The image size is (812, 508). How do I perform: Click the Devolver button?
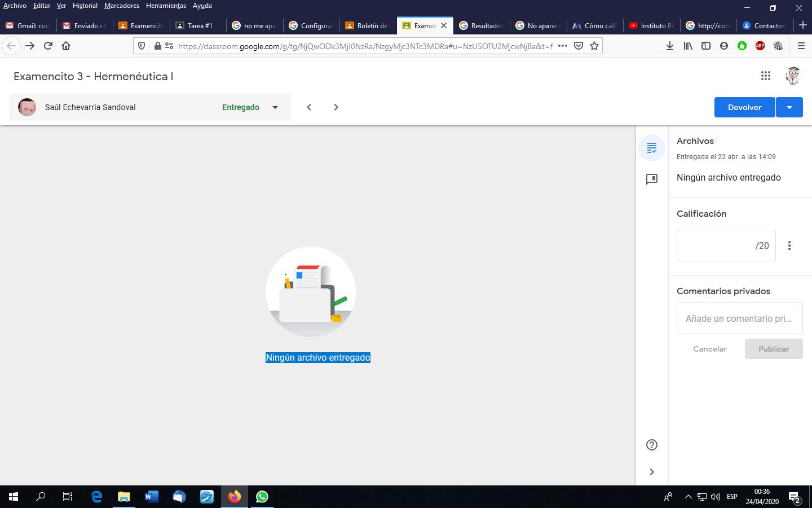point(744,107)
